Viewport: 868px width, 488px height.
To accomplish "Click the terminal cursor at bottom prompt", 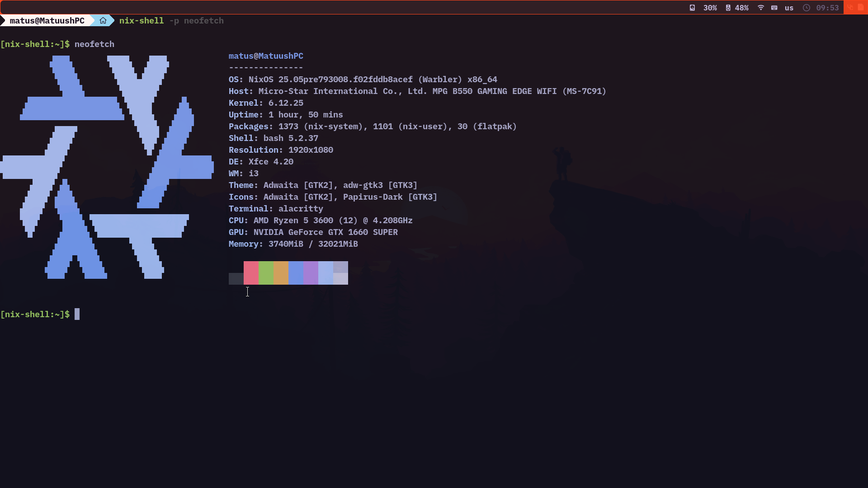I will (x=77, y=314).
